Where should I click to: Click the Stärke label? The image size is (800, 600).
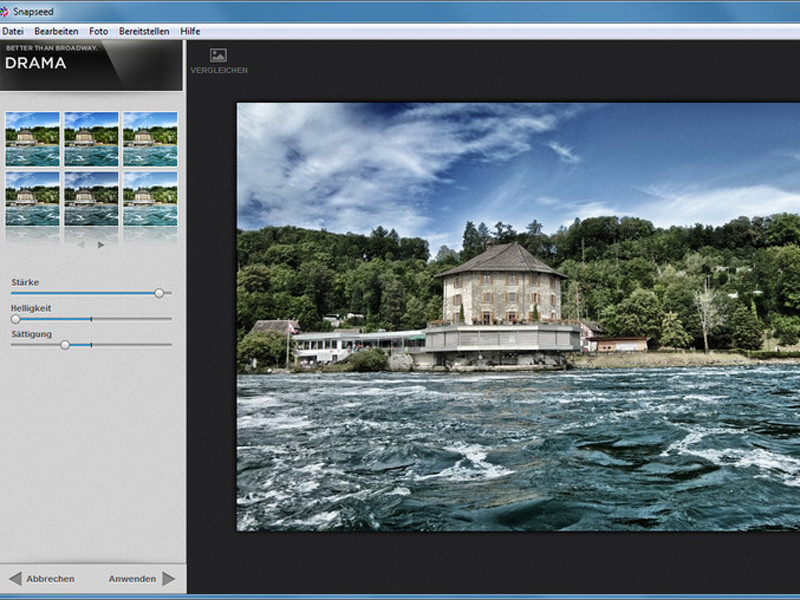pos(25,282)
